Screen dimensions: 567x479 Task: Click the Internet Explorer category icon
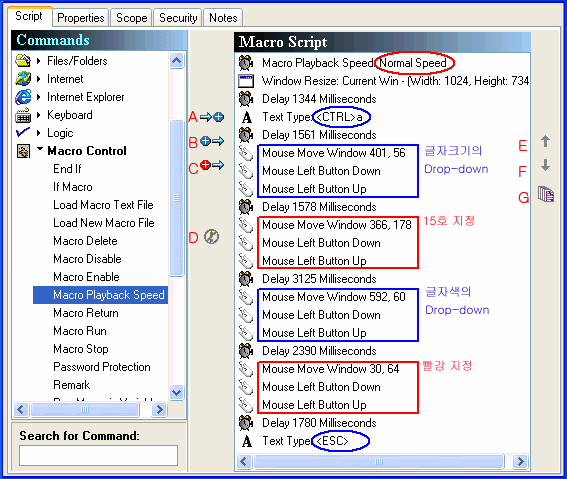(23, 97)
